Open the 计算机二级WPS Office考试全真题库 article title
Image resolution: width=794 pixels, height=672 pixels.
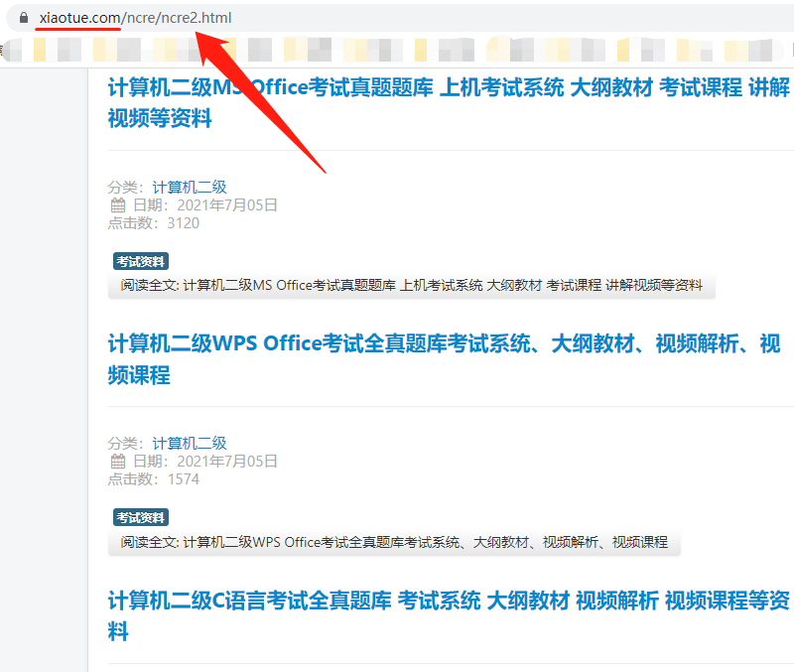(x=444, y=359)
